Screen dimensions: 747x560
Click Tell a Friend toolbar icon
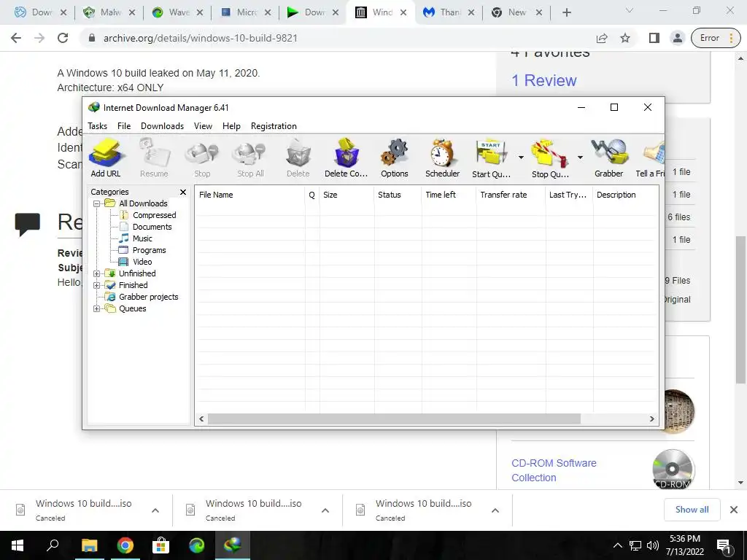[x=650, y=158]
